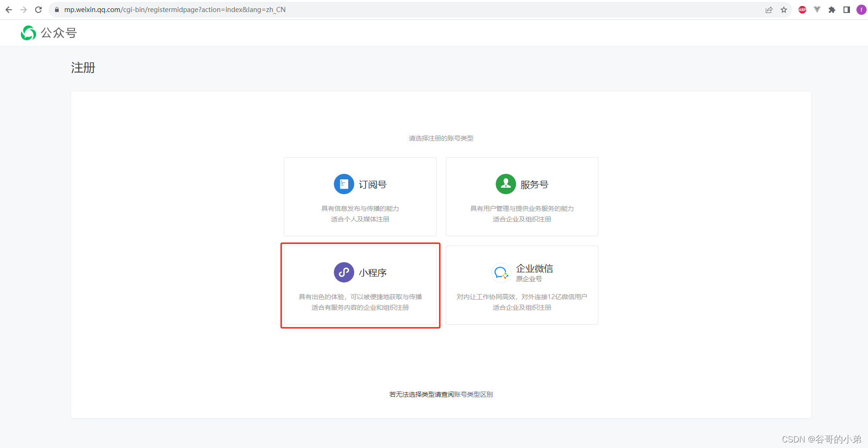
Task: Reload the page with the refresh icon
Action: point(38,10)
